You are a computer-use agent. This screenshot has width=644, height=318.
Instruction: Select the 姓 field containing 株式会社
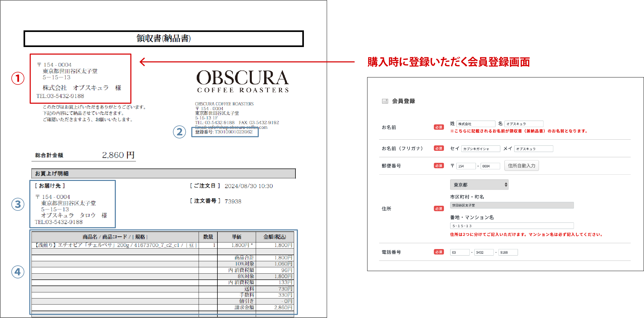[x=476, y=123]
